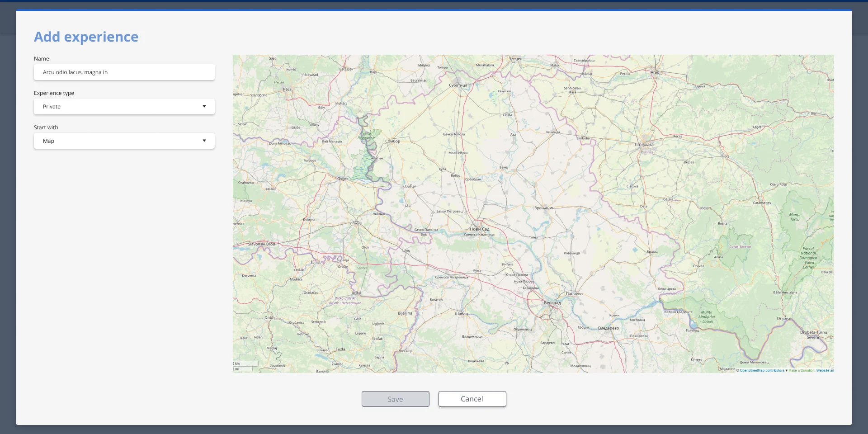Click Slavonski Brod label on map

tap(261, 244)
